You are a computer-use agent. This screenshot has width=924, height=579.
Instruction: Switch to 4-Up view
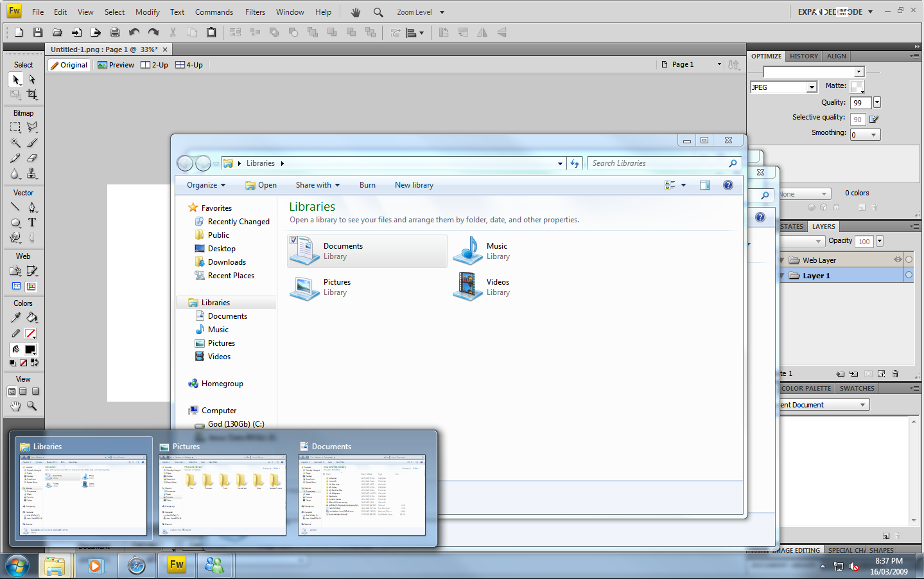pyautogui.click(x=189, y=65)
